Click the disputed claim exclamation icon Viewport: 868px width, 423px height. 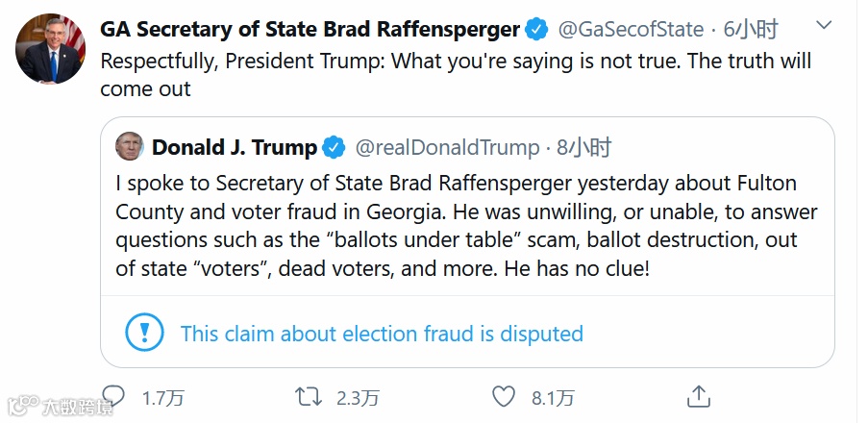tap(145, 334)
